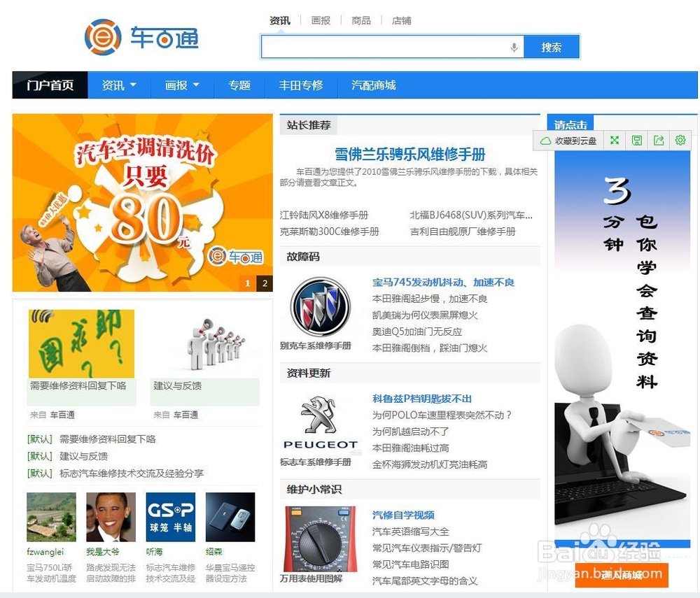Open link 凯美瑞为何仪表黑屏熄火

tap(425, 315)
